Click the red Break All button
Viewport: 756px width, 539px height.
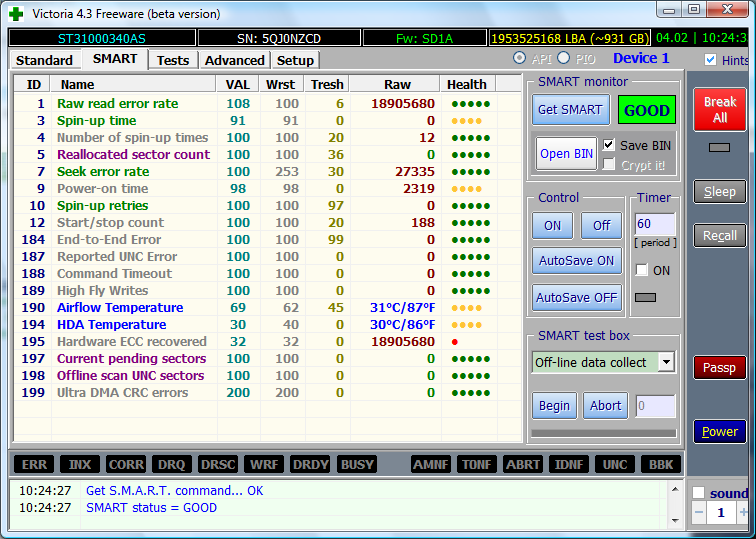pos(720,110)
